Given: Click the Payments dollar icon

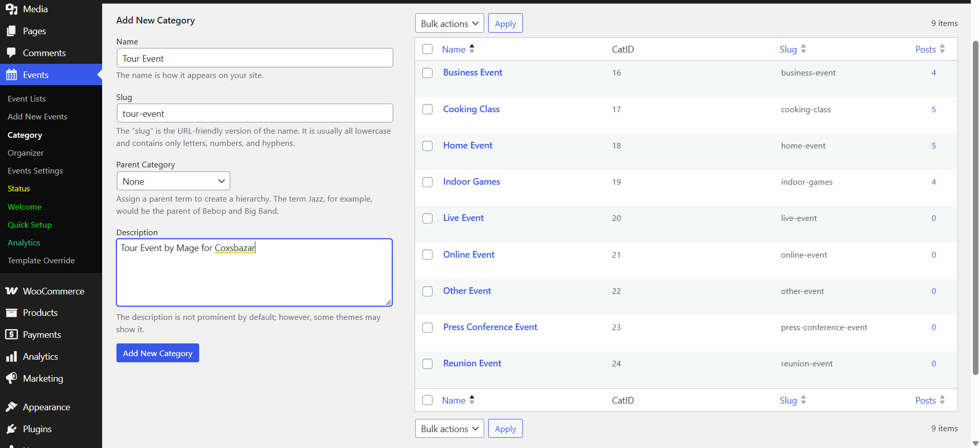Looking at the screenshot, I should coord(11,335).
